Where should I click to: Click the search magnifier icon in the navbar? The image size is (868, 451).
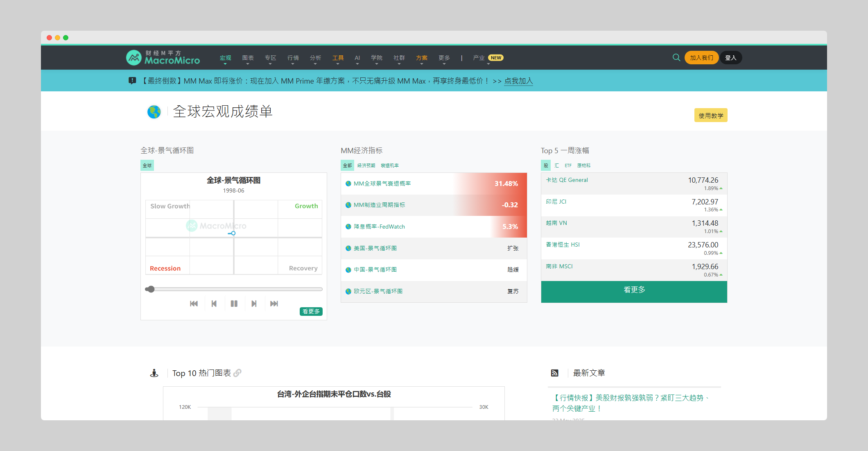[x=676, y=57]
